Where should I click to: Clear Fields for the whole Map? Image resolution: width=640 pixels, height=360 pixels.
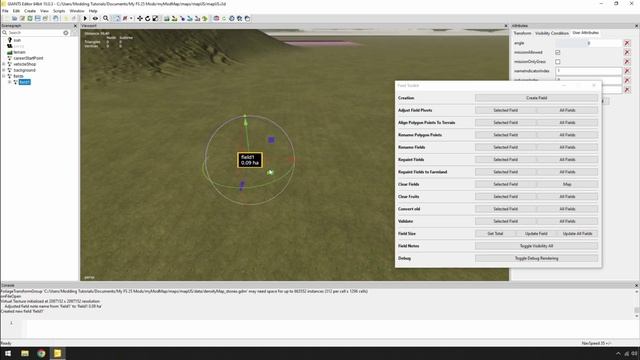click(x=567, y=184)
